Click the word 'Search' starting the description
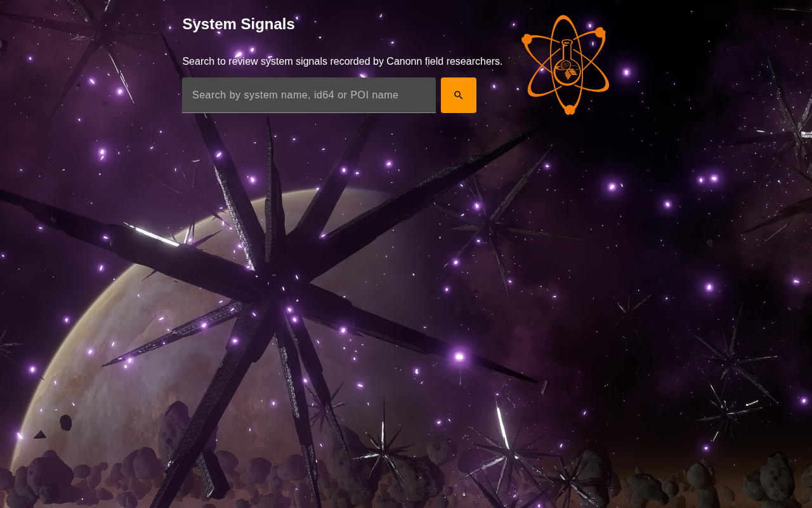Viewport: 812px width, 508px height. click(x=199, y=62)
